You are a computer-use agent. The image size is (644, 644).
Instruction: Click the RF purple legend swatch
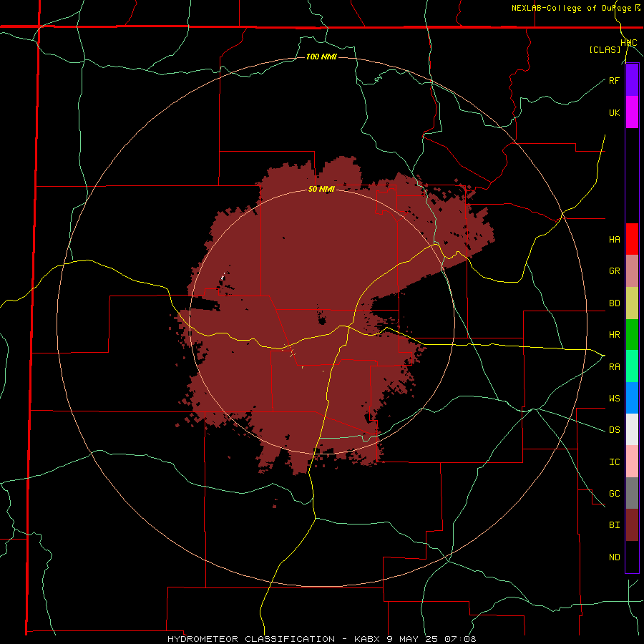coord(632,80)
